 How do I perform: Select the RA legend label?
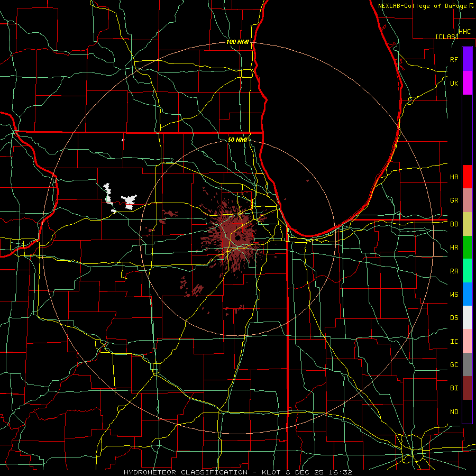pyautogui.click(x=454, y=271)
